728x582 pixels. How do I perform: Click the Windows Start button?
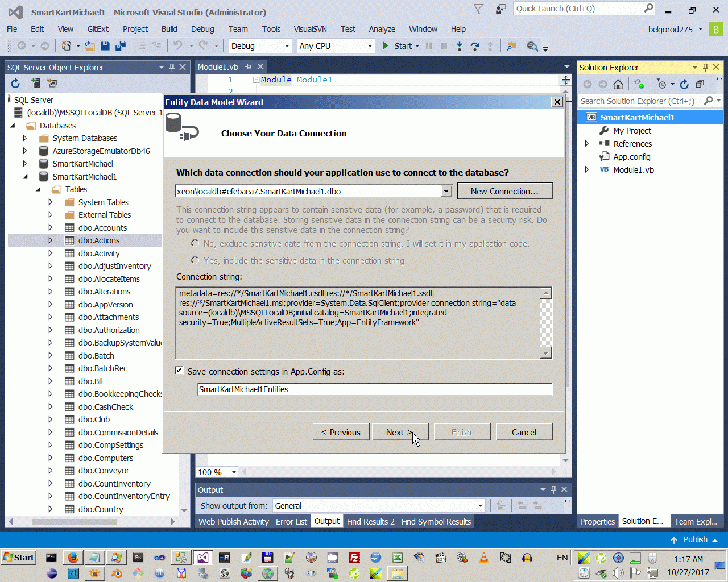pyautogui.click(x=19, y=558)
